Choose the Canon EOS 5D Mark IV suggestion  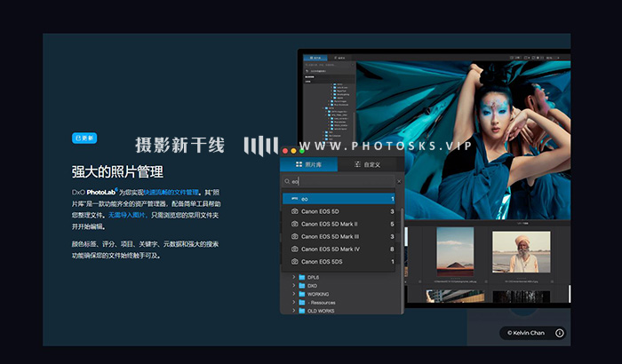pos(339,249)
